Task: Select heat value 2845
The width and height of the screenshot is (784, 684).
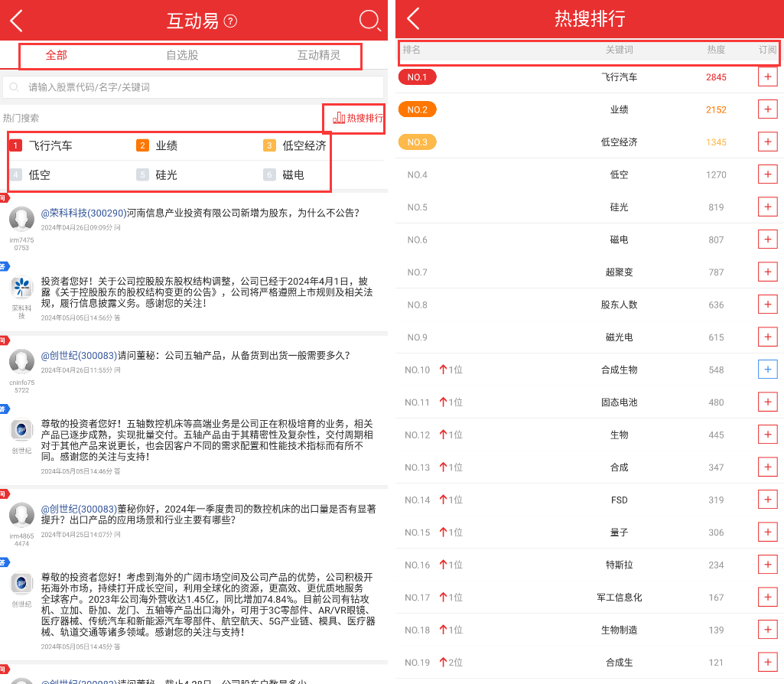Action: click(x=716, y=77)
